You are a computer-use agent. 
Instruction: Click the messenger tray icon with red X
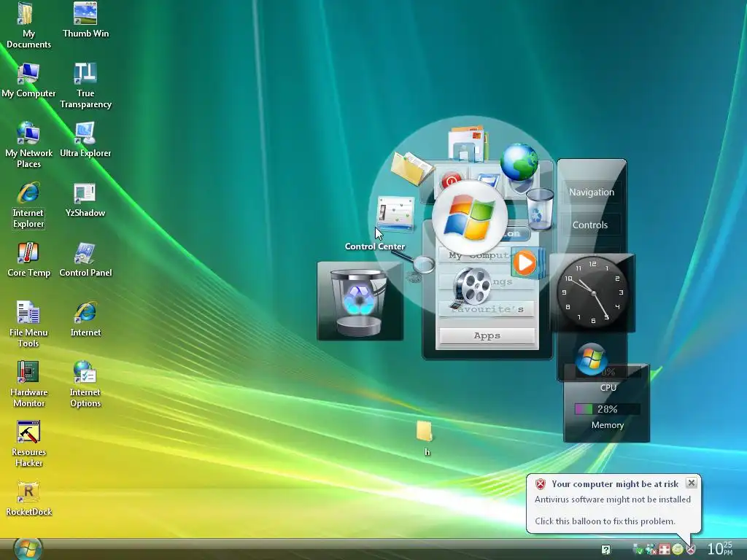(651, 550)
